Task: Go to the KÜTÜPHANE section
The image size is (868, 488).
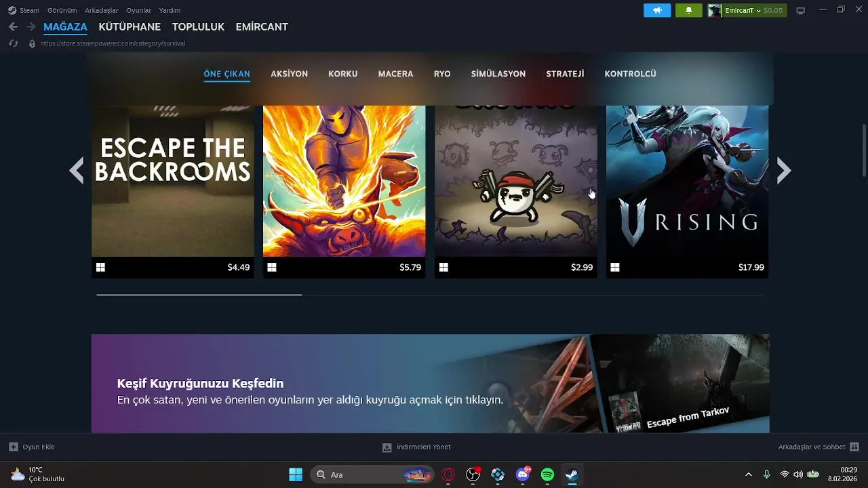Action: coord(130,27)
